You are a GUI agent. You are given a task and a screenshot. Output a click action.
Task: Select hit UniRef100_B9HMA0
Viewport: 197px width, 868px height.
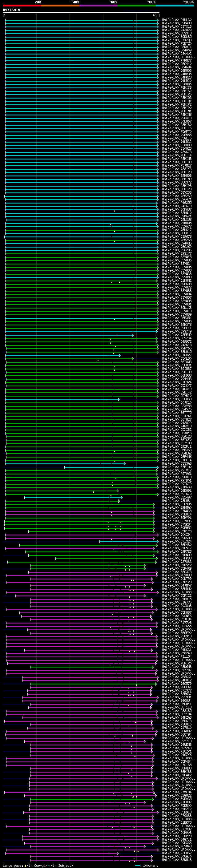coord(177,508)
